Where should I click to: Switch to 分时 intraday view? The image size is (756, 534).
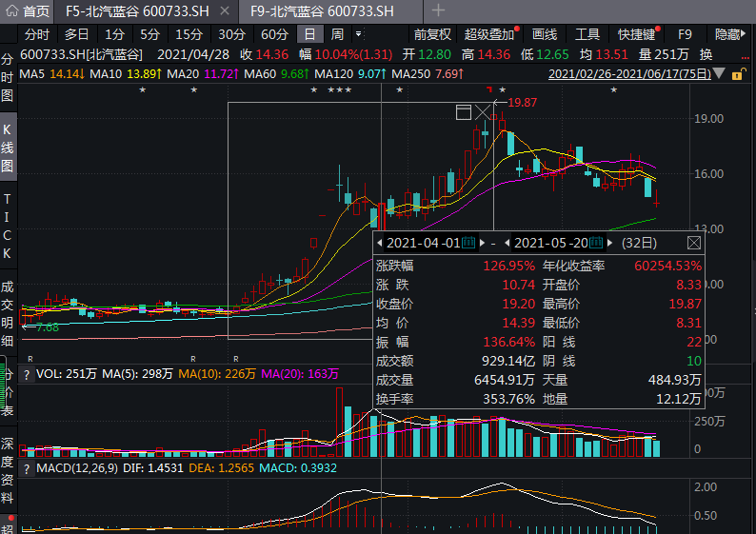coord(36,34)
